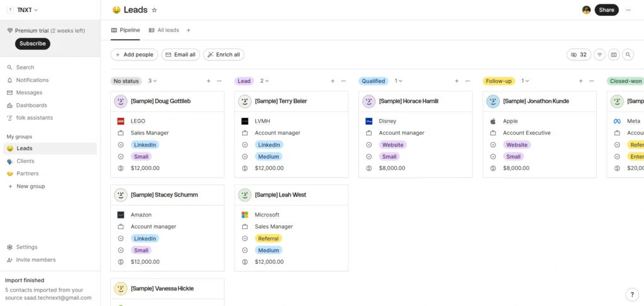644x306 pixels.
Task: Open the filter icon in the toolbar
Action: (599, 55)
